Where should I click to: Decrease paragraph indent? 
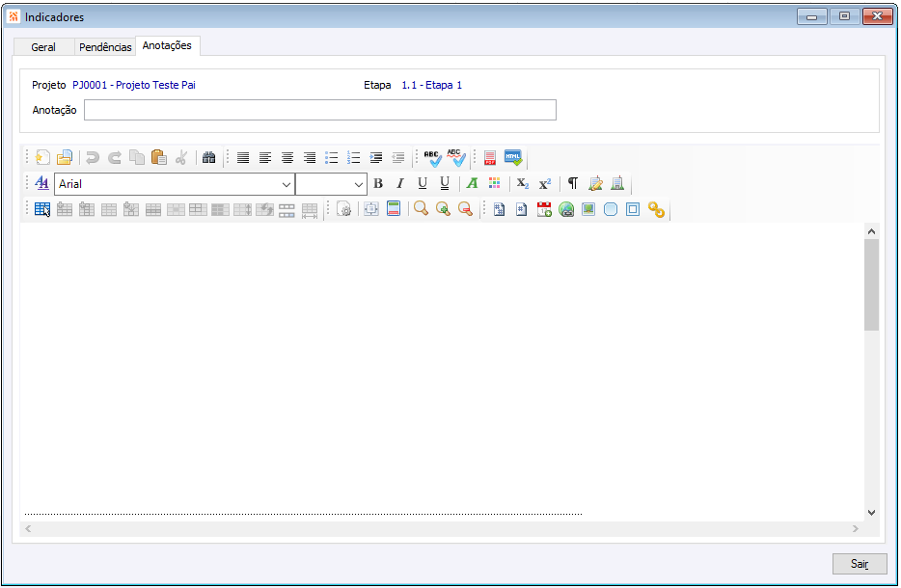[x=397, y=157]
